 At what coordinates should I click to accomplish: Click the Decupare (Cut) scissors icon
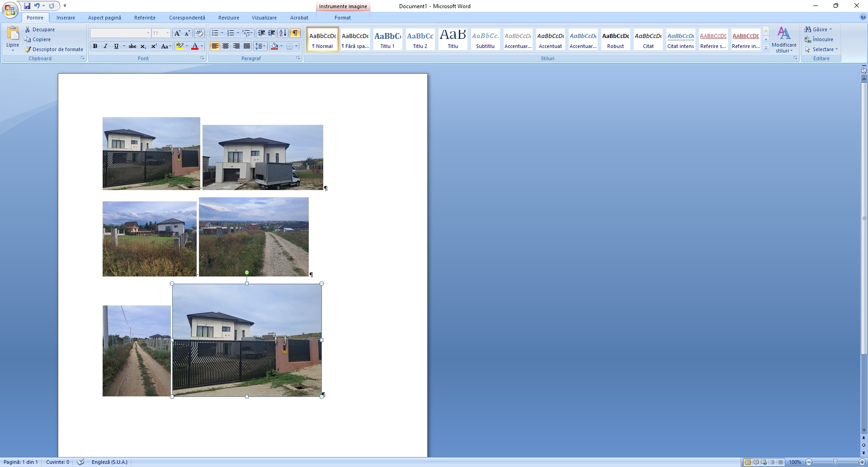tap(28, 29)
